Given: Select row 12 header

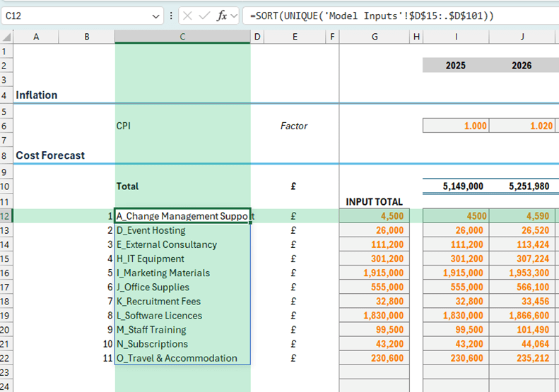Looking at the screenshot, I should tap(6, 216).
